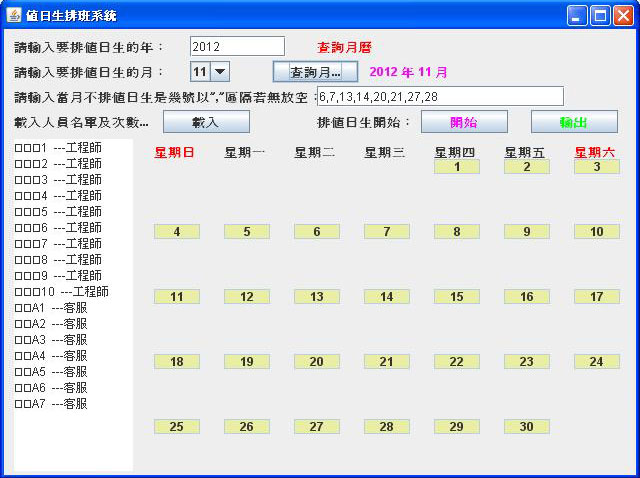Select list entry ending in 3 ---工程師

[x=73, y=180]
